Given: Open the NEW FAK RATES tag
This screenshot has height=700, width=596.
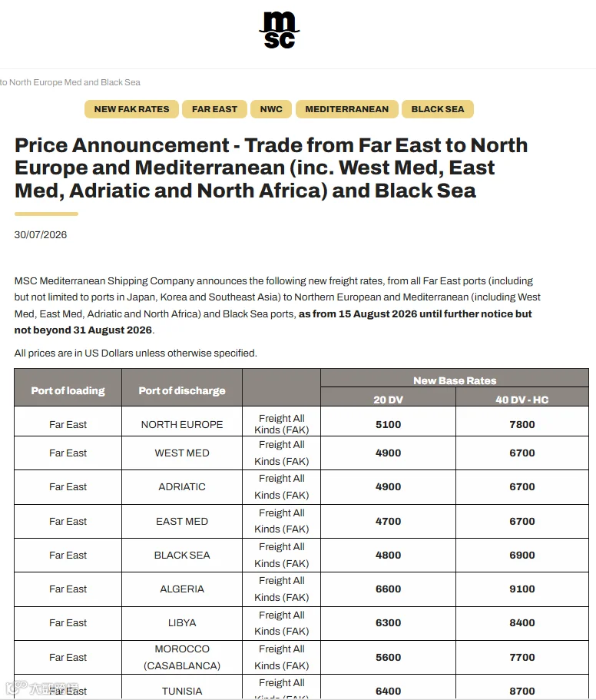Looking at the screenshot, I should (131, 109).
